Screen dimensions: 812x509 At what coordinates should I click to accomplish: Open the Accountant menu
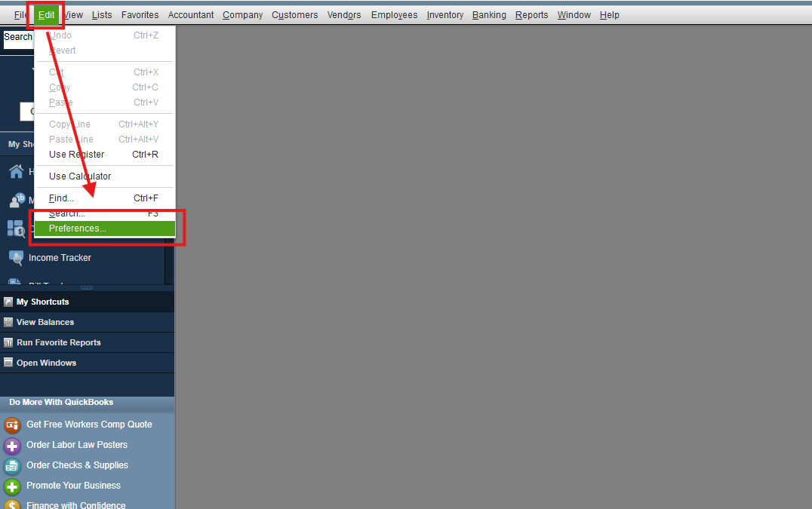191,15
